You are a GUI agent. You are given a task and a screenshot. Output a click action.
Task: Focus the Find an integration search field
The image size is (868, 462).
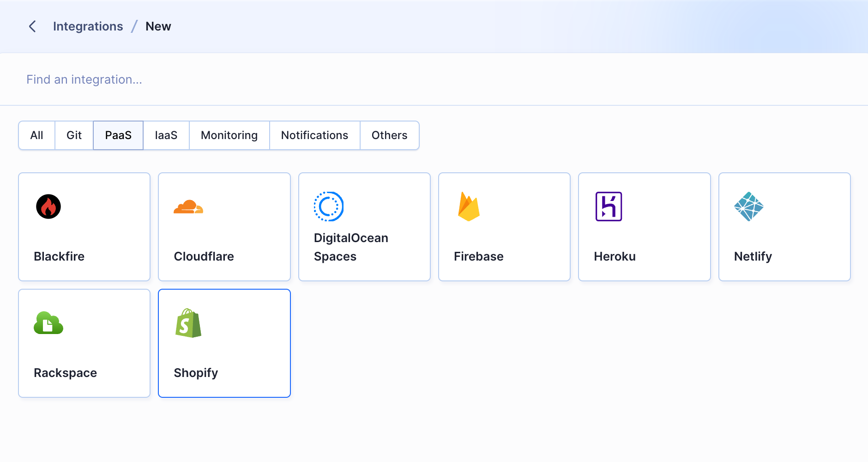click(x=434, y=79)
